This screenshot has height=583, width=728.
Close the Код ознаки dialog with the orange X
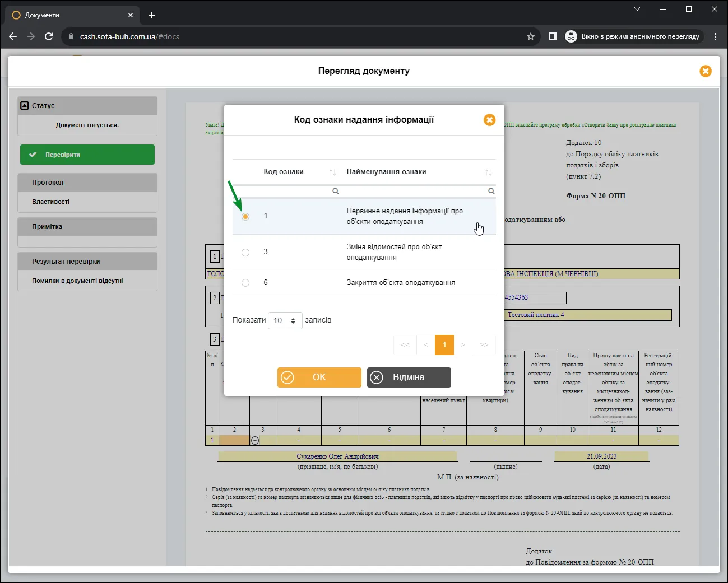(x=489, y=120)
